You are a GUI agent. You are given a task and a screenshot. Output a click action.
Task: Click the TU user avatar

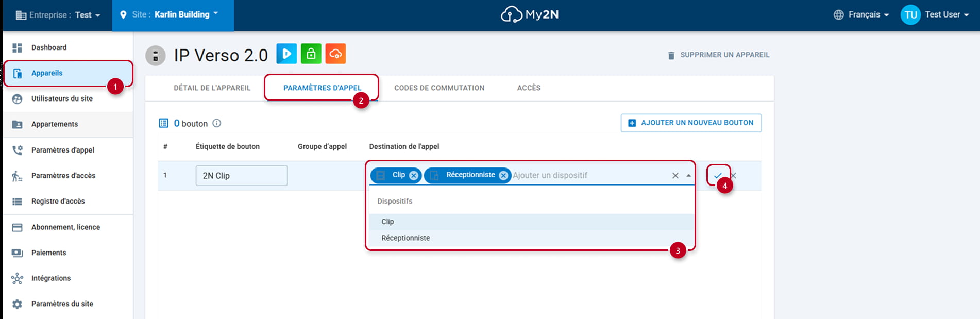tap(910, 15)
